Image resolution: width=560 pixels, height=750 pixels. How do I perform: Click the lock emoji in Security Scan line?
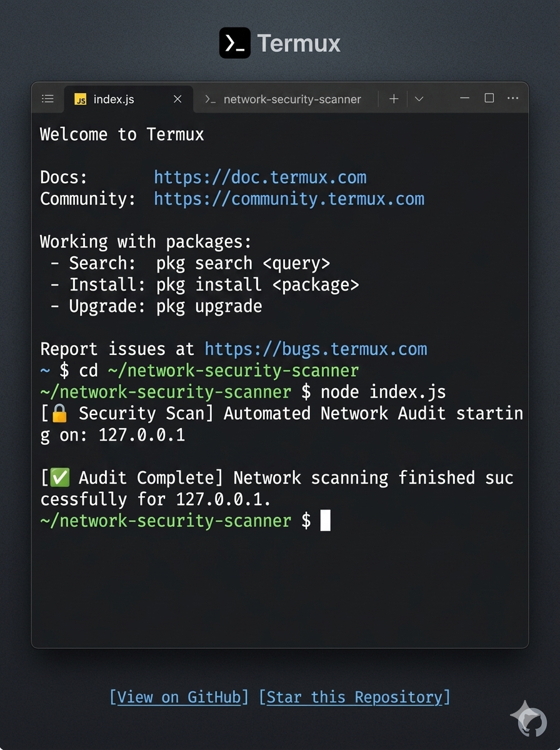click(60, 413)
